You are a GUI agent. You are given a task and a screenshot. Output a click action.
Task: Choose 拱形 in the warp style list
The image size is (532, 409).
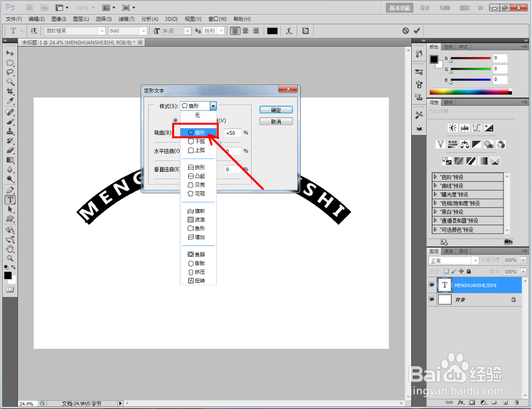[198, 167]
